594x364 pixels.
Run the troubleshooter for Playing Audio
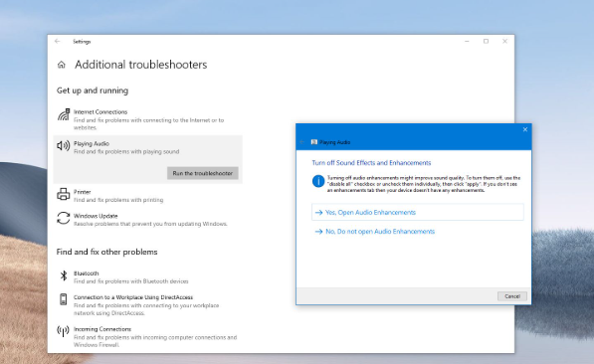coord(203,173)
